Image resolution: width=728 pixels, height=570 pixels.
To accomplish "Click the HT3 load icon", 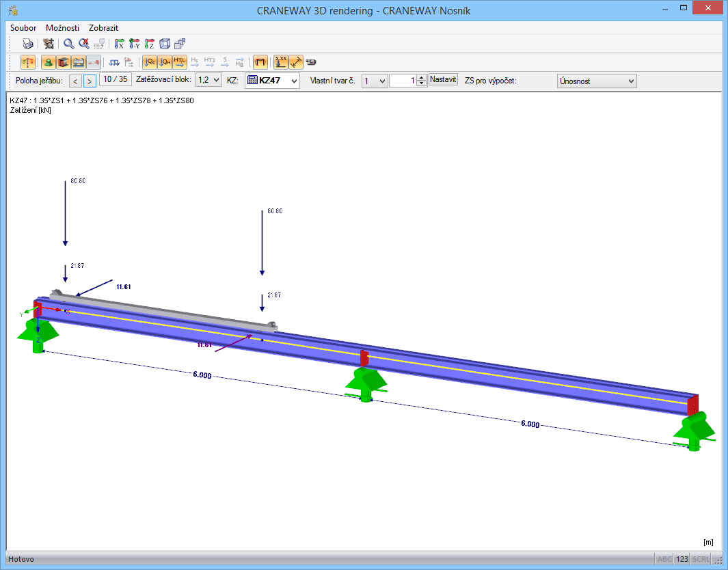I will [x=209, y=62].
